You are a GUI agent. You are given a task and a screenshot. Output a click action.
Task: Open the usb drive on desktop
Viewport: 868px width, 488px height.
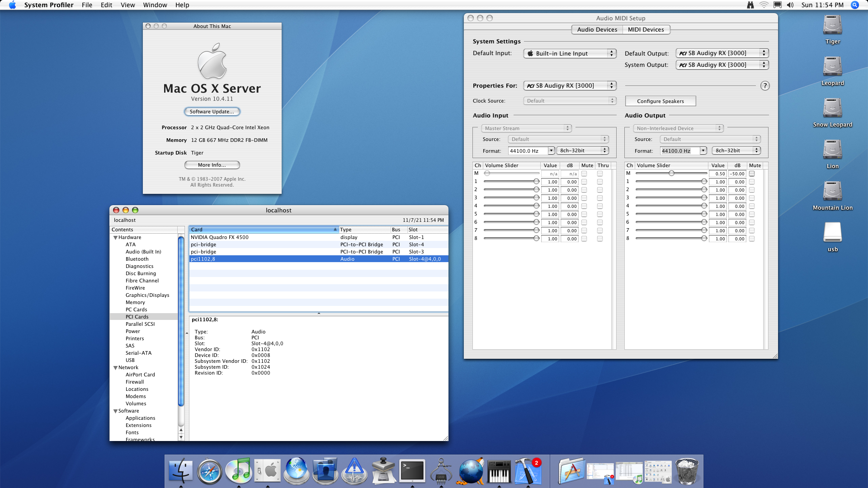click(832, 233)
